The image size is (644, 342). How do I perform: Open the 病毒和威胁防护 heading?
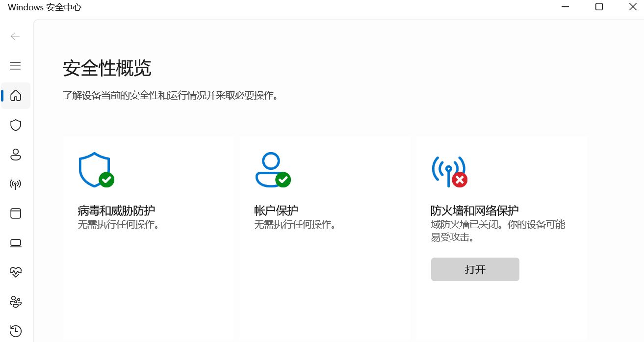(116, 211)
